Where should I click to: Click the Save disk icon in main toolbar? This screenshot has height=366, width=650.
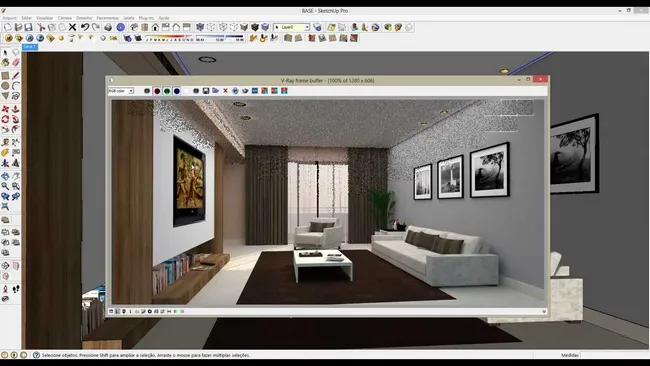pos(28,27)
